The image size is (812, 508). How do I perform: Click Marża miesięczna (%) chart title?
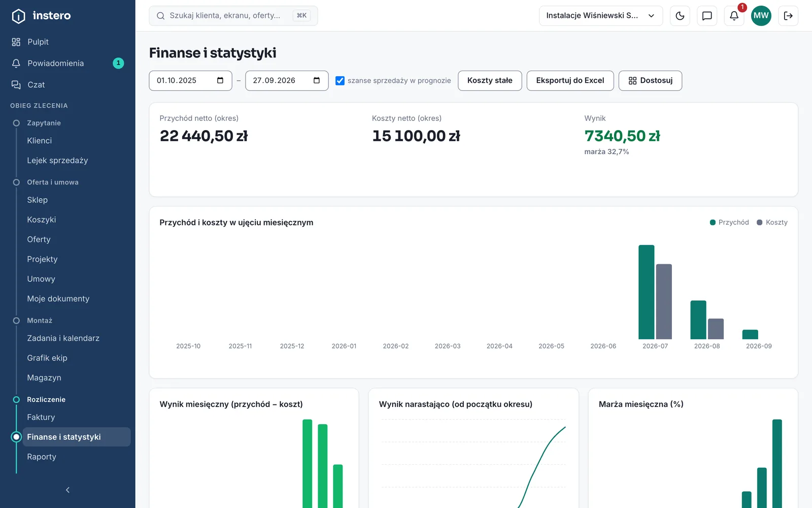(x=641, y=404)
